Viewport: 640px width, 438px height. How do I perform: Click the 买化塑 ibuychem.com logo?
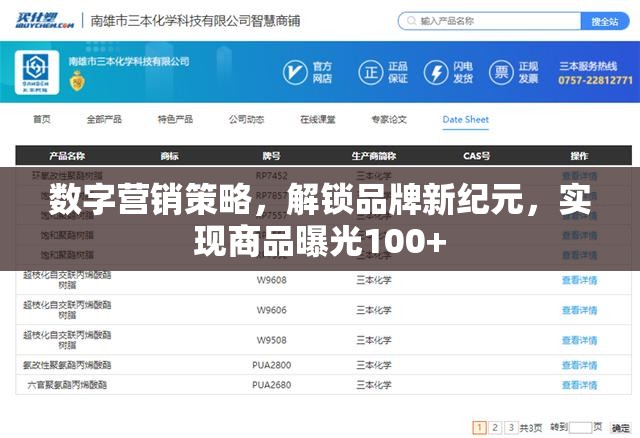click(x=45, y=20)
